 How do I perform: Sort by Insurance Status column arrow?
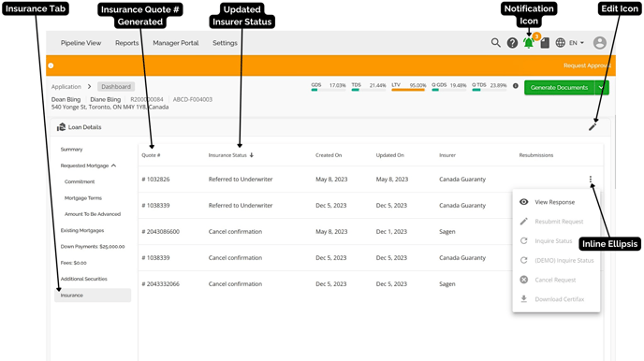coord(252,155)
